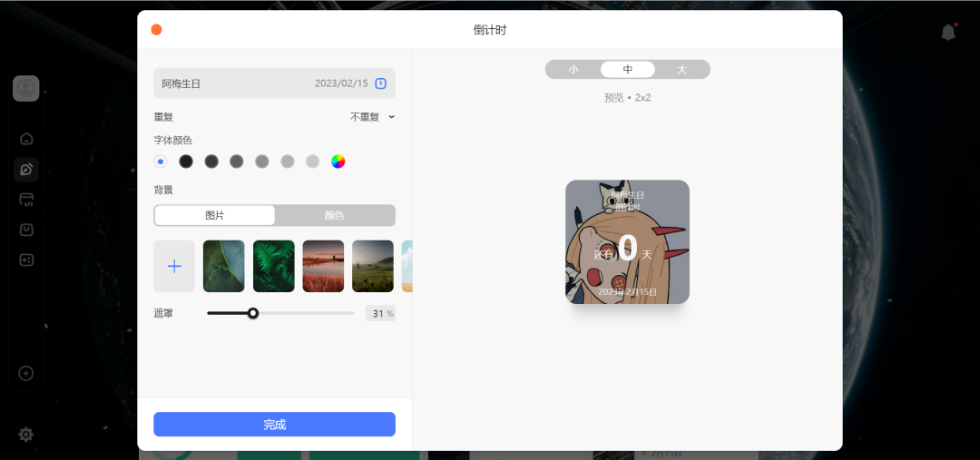This screenshot has width=980, height=460.
Task: Select 中 widget size
Action: tap(628, 69)
